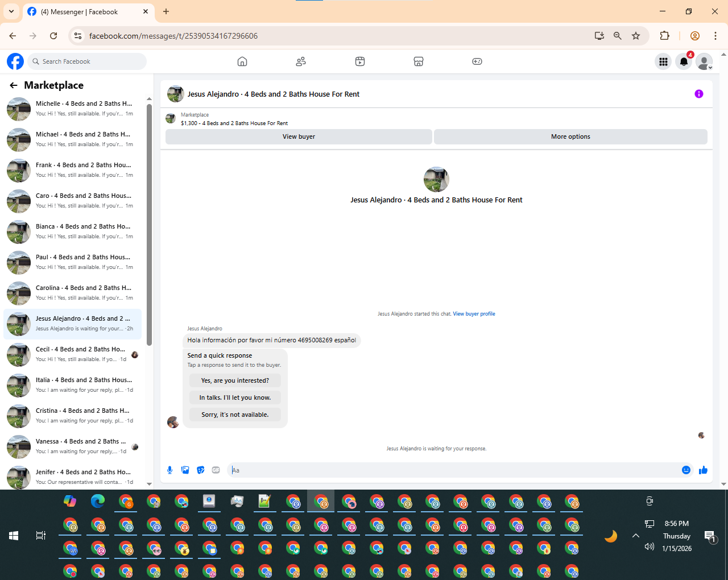
Task: Click the voice clip microphone icon
Action: [169, 470]
